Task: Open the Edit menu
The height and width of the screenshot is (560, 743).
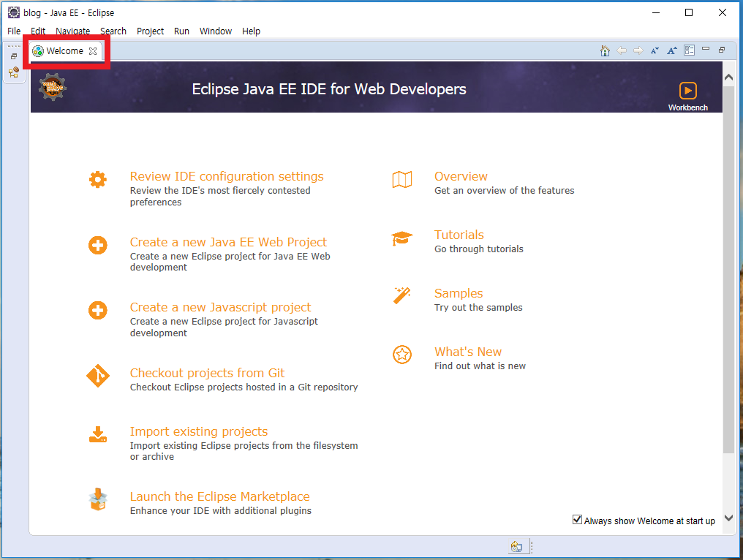Action: 38,31
